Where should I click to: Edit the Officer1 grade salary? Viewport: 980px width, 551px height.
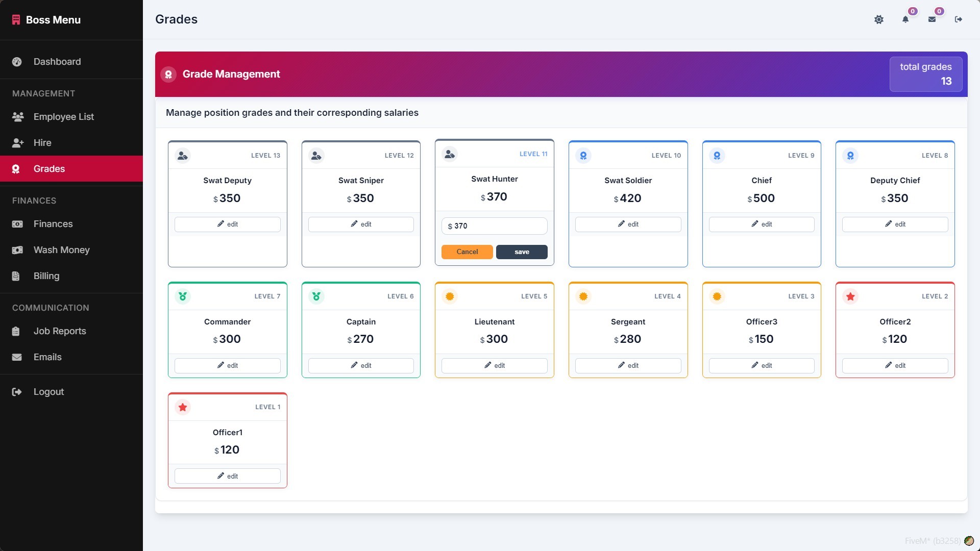tap(228, 476)
